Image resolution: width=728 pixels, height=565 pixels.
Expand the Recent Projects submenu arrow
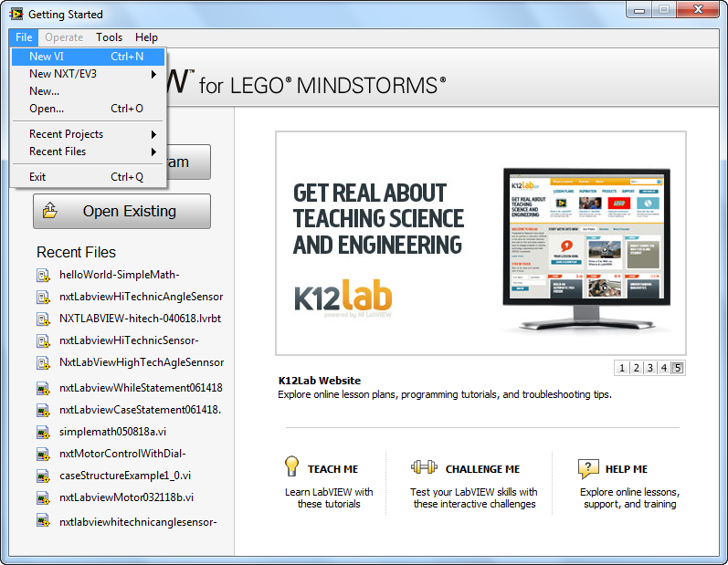(x=153, y=134)
